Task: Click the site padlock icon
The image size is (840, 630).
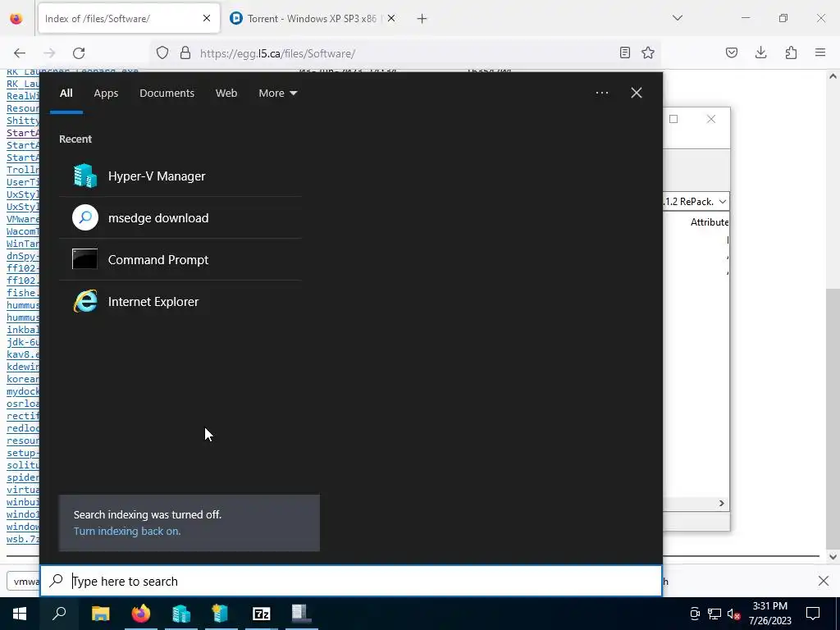Action: tap(185, 53)
